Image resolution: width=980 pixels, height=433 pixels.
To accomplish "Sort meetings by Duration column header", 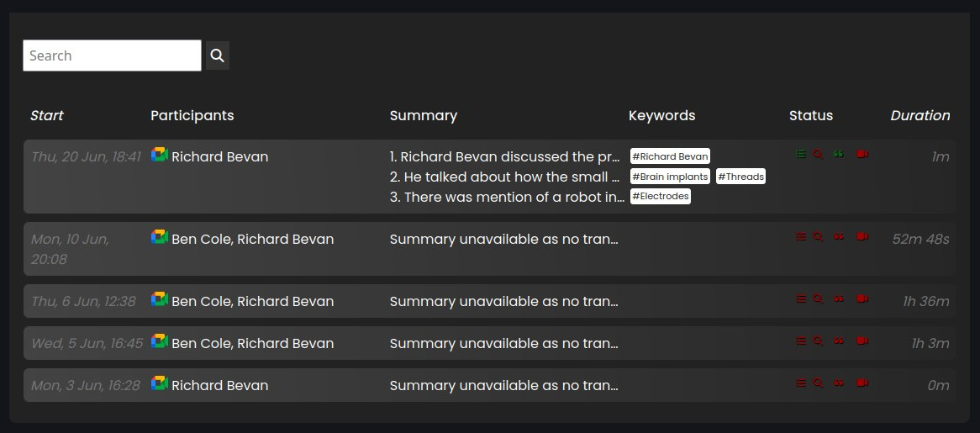I will tap(920, 115).
